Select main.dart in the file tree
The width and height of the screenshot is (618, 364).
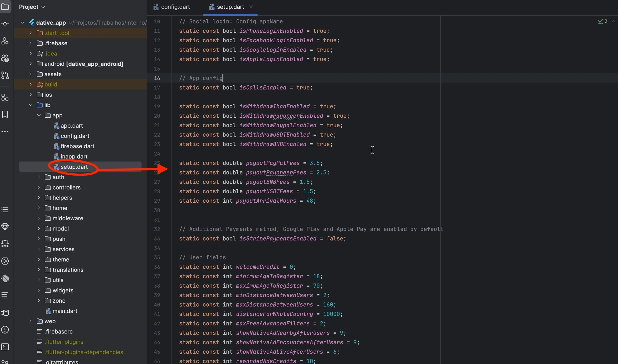[65, 311]
